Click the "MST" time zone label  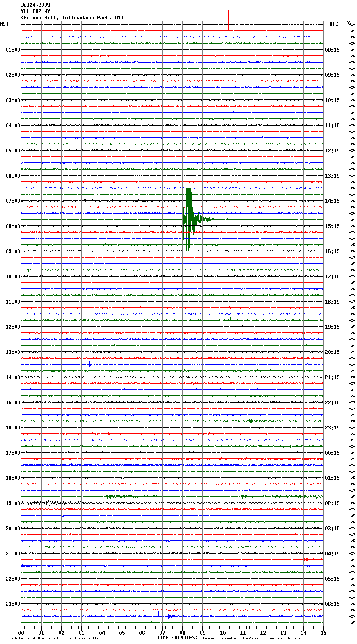(x=4, y=24)
